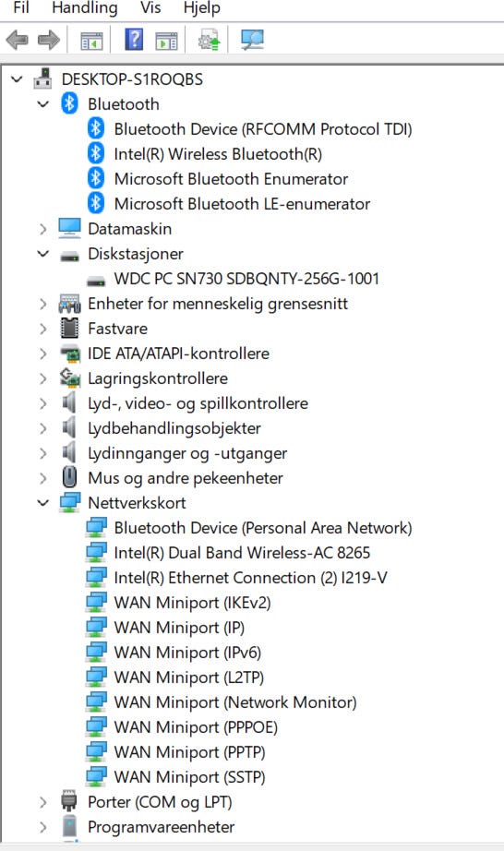The image size is (504, 851).
Task: Open the Fil menu
Action: pyautogui.click(x=21, y=7)
